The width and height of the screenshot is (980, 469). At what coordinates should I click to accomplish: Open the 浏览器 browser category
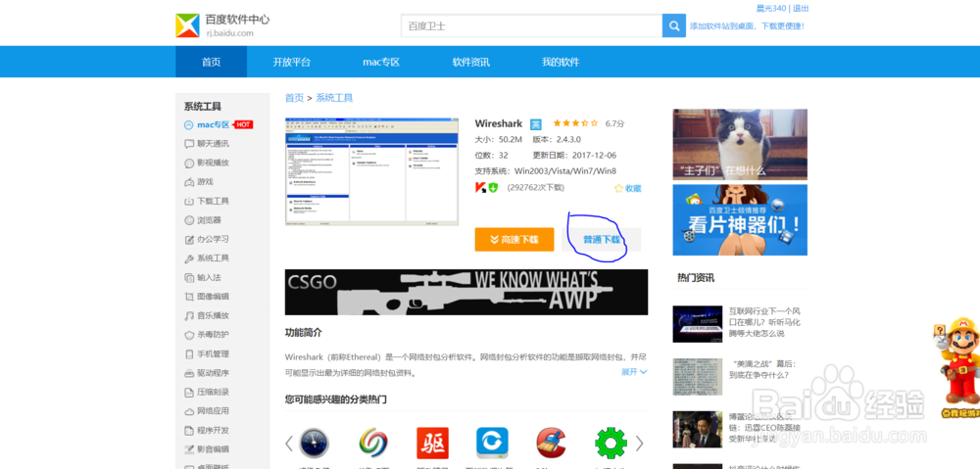[203, 220]
